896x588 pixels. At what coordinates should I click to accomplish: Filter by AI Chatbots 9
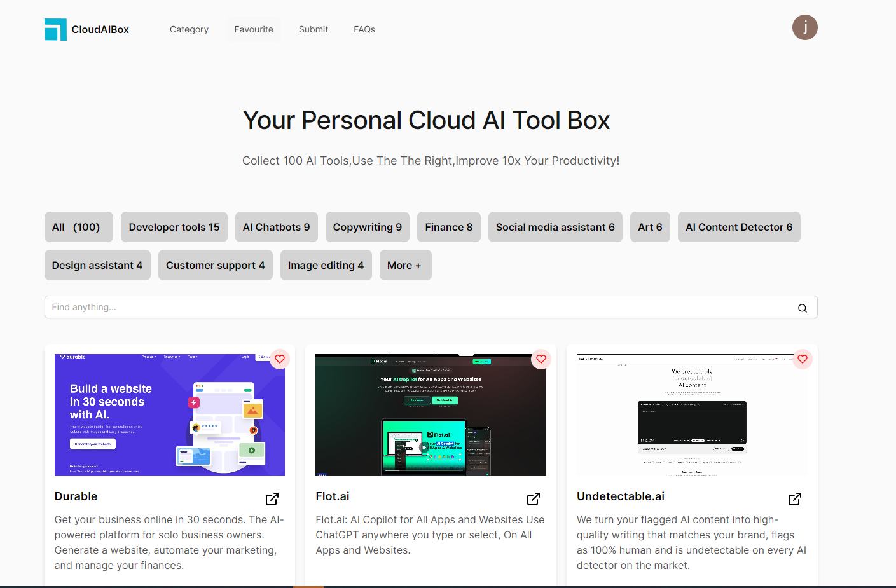(277, 227)
